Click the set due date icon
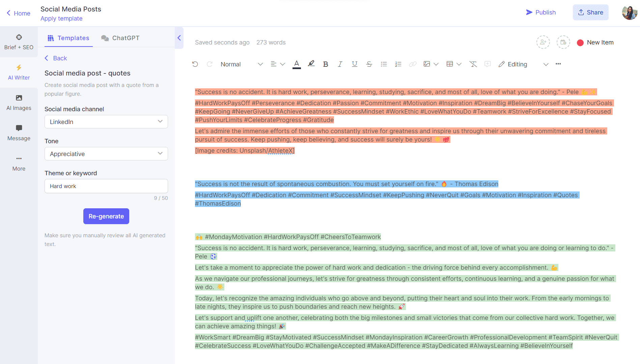The image size is (640, 364). pos(563,42)
